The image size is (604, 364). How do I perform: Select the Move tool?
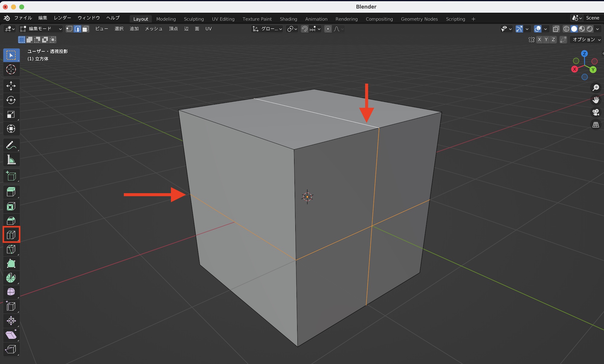click(11, 86)
